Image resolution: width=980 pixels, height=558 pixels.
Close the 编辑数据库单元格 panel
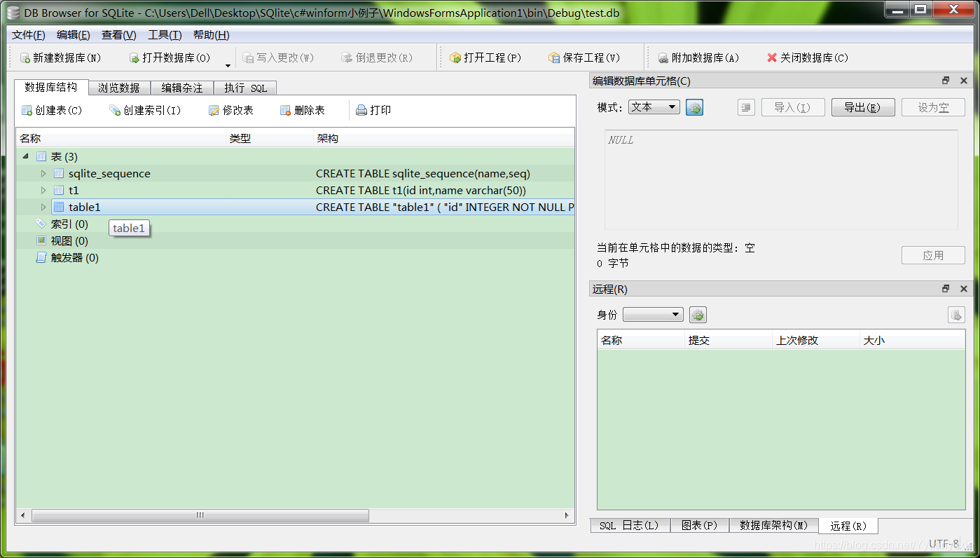click(964, 81)
